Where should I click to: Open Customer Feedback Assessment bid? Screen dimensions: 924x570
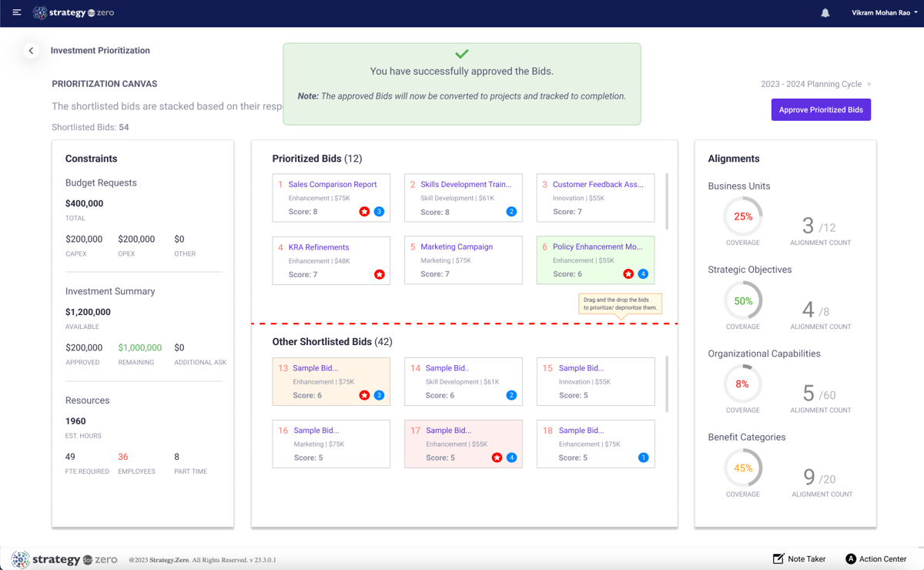tap(598, 185)
